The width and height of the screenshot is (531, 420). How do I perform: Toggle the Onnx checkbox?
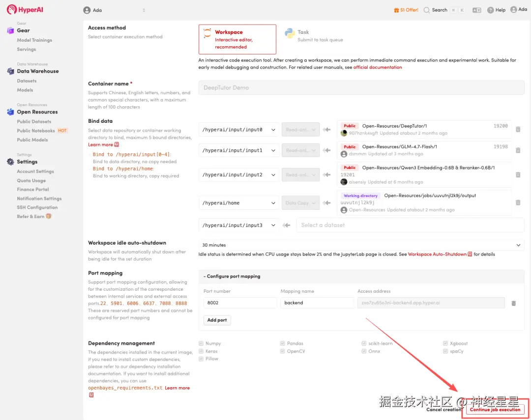(x=364, y=351)
